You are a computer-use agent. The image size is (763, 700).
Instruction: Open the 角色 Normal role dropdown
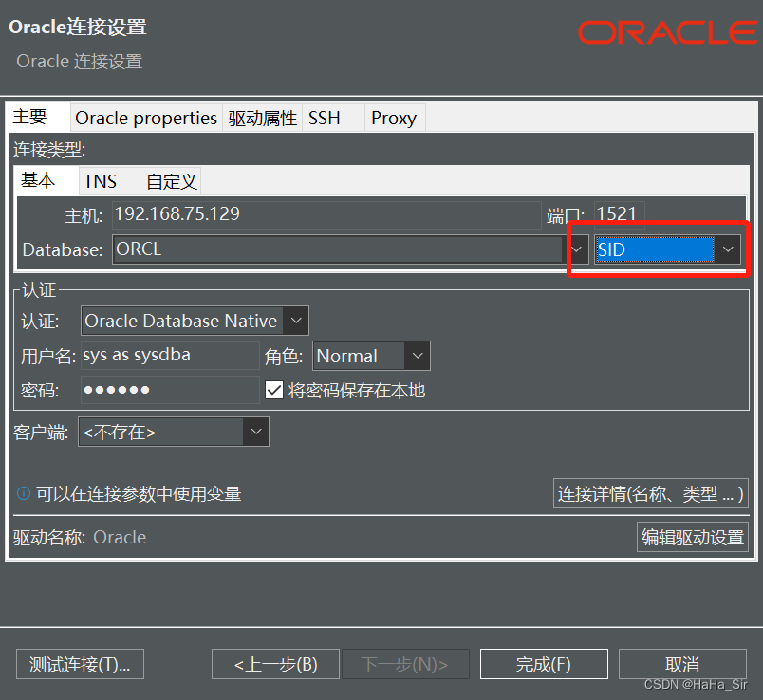coord(371,356)
